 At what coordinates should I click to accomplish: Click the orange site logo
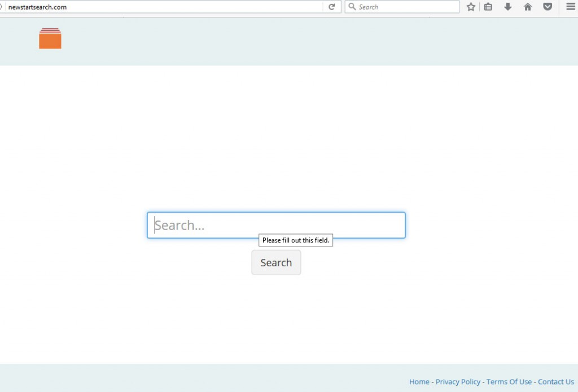(50, 38)
